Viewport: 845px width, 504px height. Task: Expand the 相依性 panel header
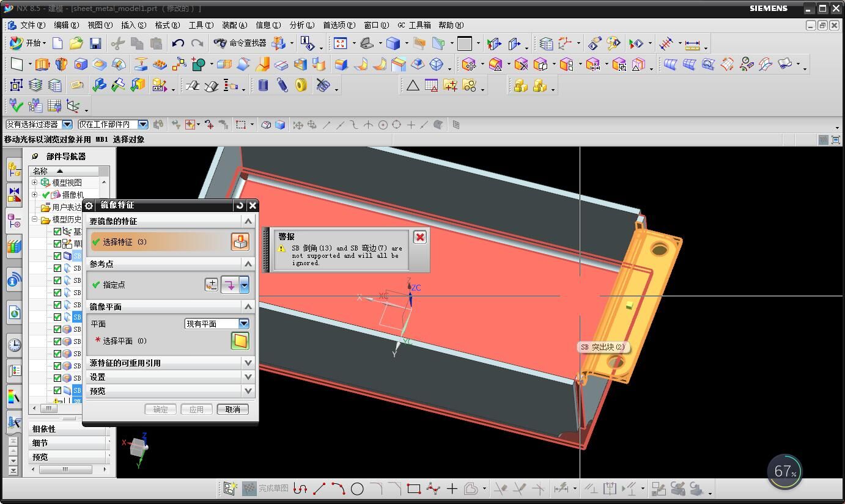tap(70, 429)
